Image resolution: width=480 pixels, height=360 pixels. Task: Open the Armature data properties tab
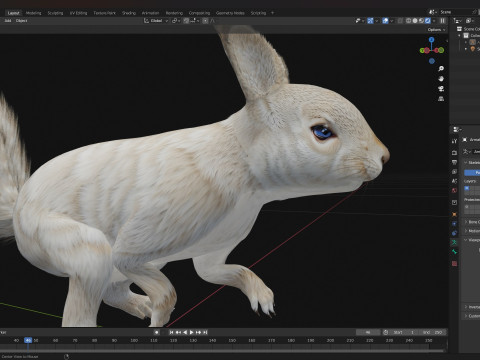coord(454,242)
